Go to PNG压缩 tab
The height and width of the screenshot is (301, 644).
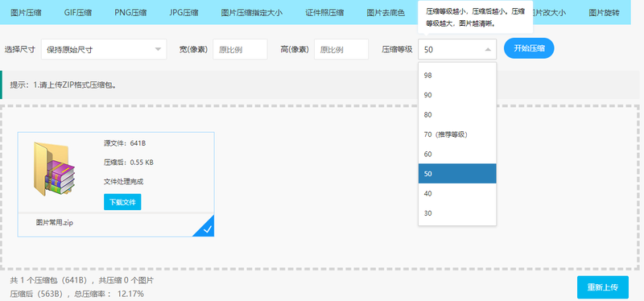pos(130,13)
